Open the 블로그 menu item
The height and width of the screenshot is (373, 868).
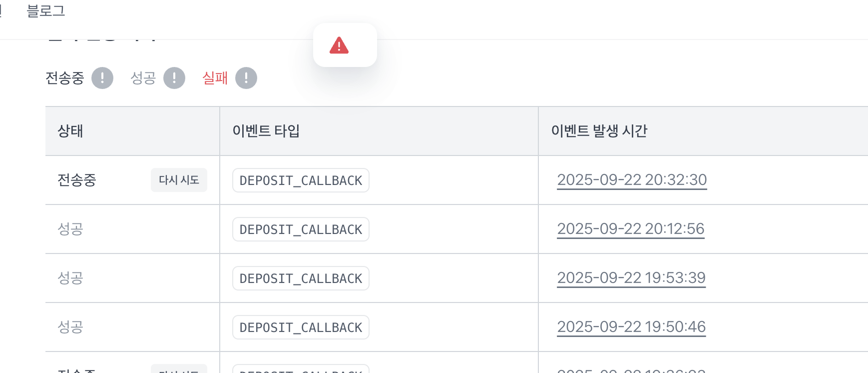point(46,11)
